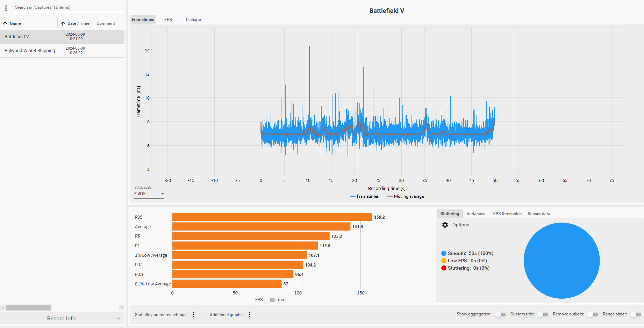
Task: Click the P0.2 bar showing 104.2
Action: click(x=238, y=265)
